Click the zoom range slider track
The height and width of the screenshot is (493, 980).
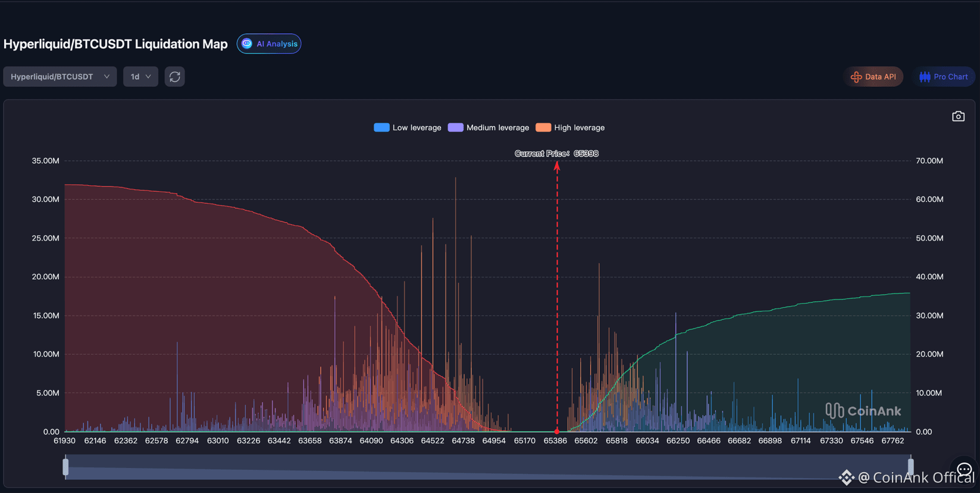click(488, 467)
